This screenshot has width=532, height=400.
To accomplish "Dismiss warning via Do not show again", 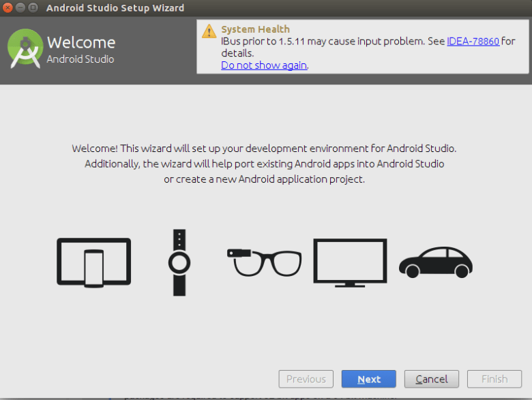I will coord(264,65).
